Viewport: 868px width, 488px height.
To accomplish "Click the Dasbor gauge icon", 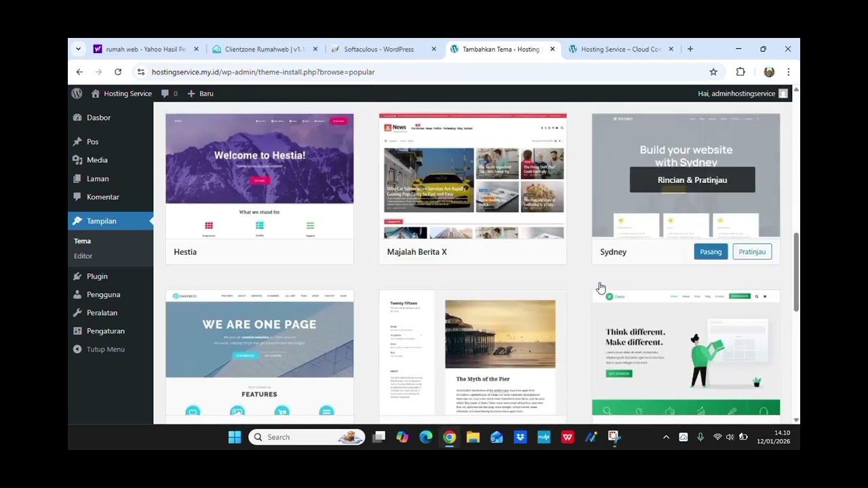I will click(x=77, y=117).
